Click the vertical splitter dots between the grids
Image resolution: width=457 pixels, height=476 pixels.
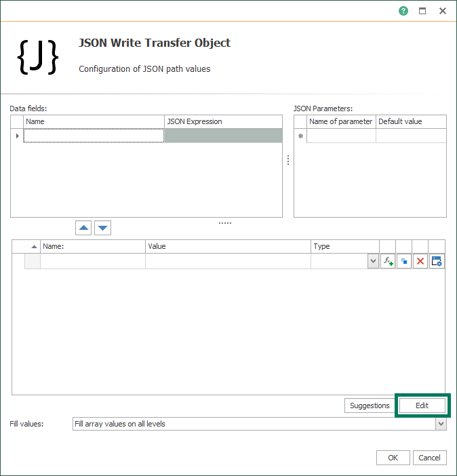tap(288, 160)
